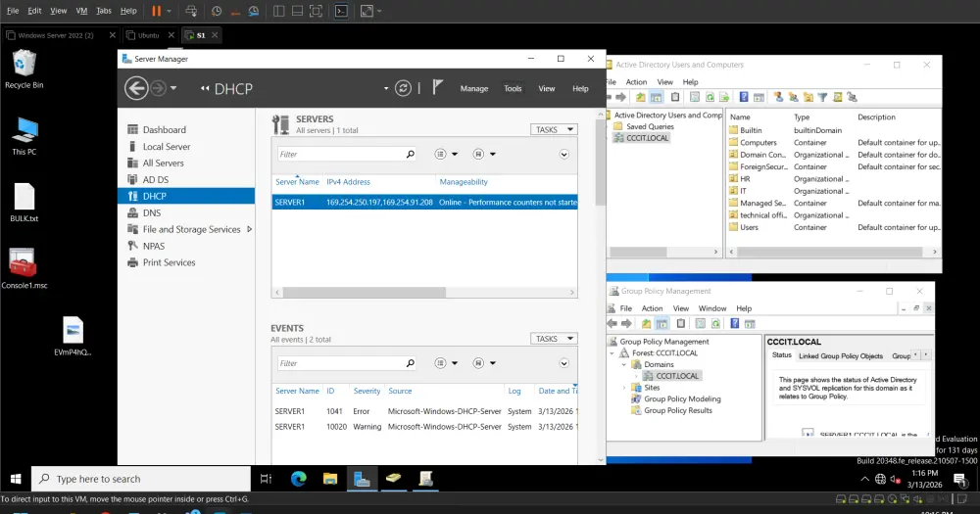Click the filter funnel icon in Active Directory toolbar
Viewport: 980px width, 514px height.
point(822,98)
